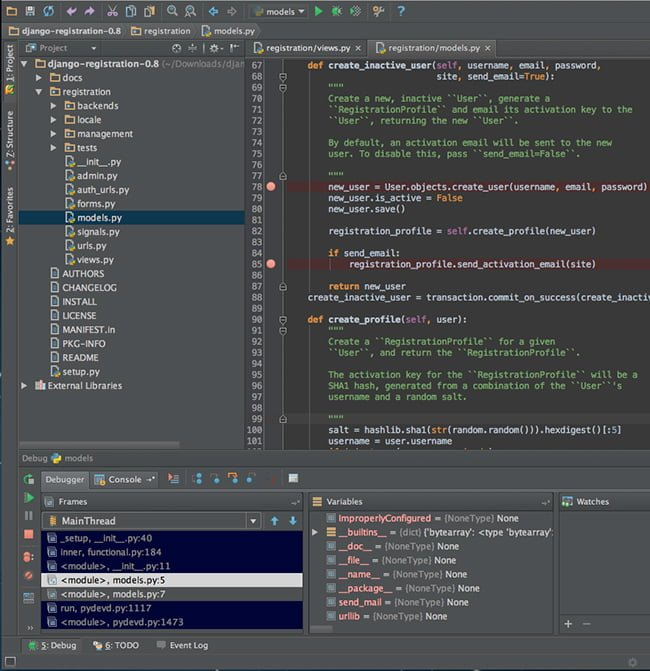Click View Breakpoints double red icon
This screenshot has height=671, width=650.
coord(28,557)
